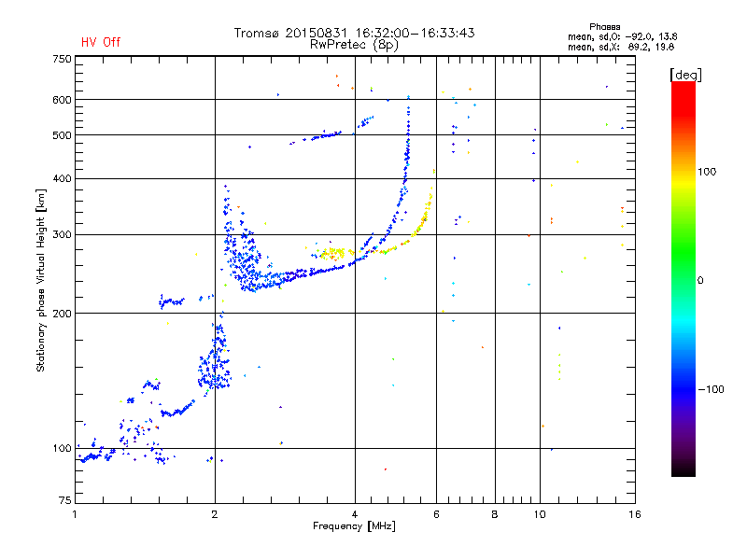The image size is (747, 560).
Task: Click the '300' height axis label
Action: (x=62, y=235)
